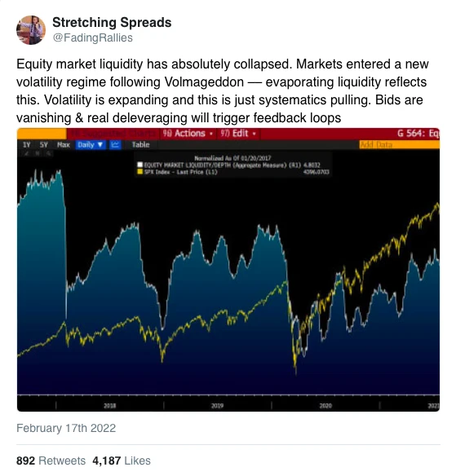Click the middle chart tool icon under 5Y
Screen dimensions: 456x476
[x=38, y=153]
